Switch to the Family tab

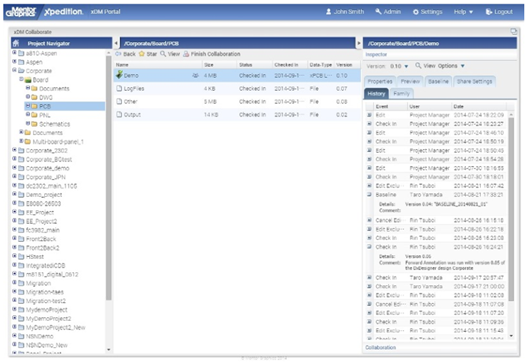(x=402, y=94)
